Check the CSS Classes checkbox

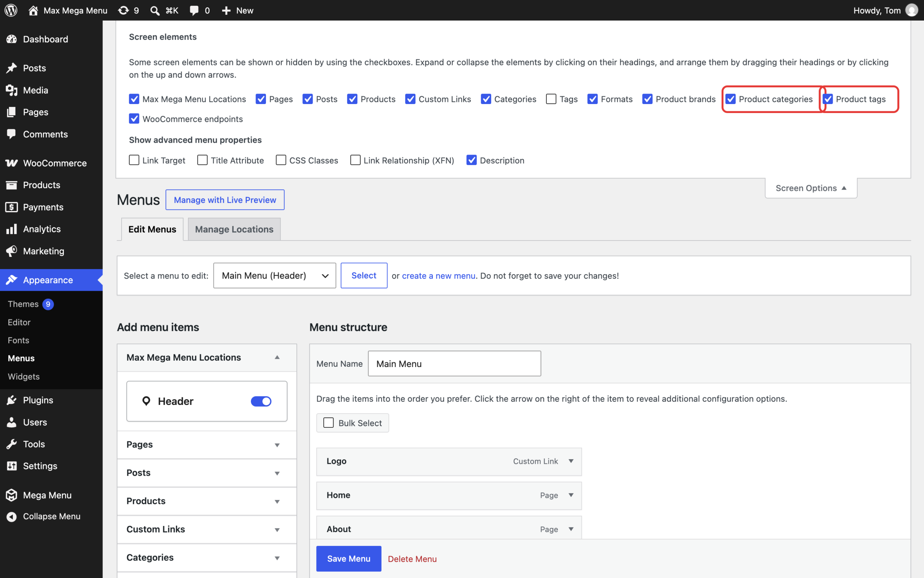(x=281, y=160)
